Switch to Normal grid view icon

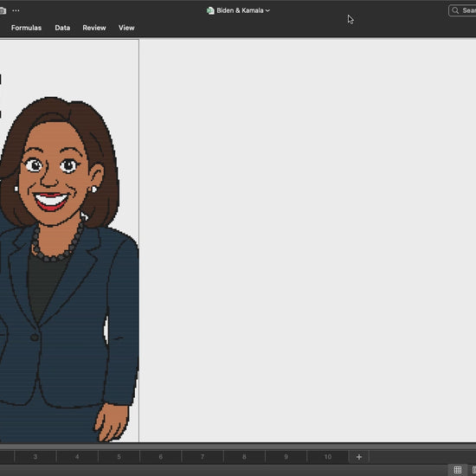click(x=458, y=470)
